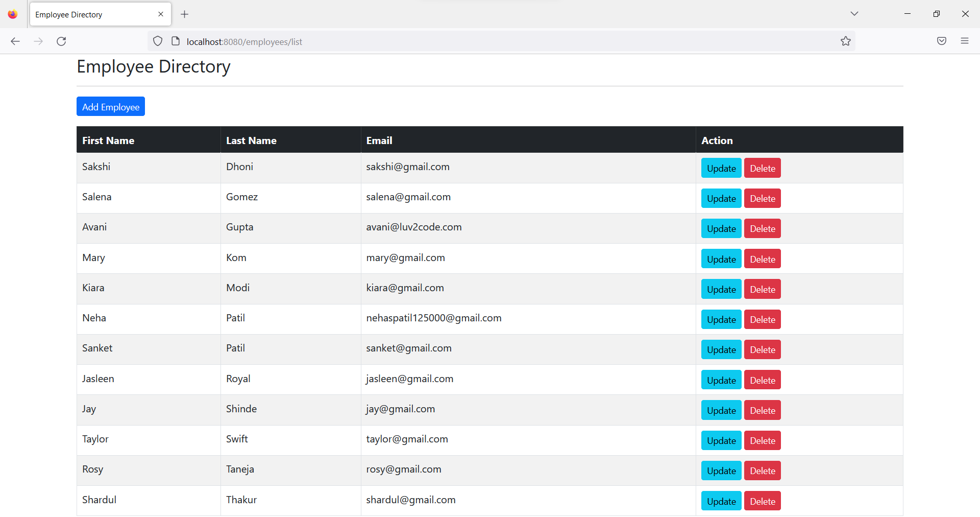Click the tracking protection shield icon
980x517 pixels.
coord(157,41)
